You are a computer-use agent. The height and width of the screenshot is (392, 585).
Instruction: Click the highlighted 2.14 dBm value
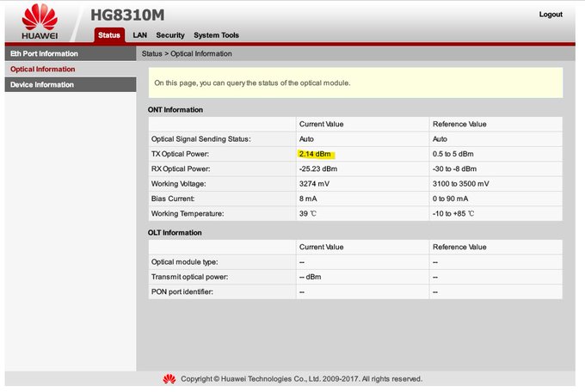click(315, 154)
